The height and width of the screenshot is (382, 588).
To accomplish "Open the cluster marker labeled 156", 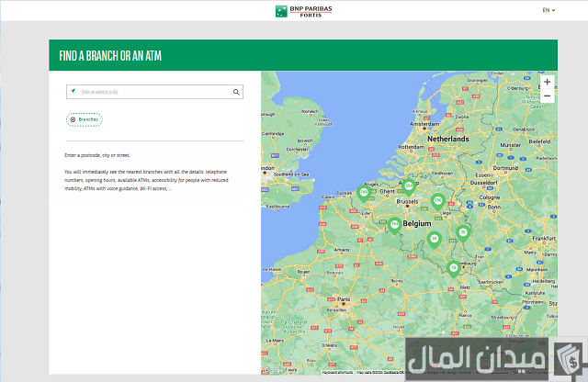I will point(438,200).
